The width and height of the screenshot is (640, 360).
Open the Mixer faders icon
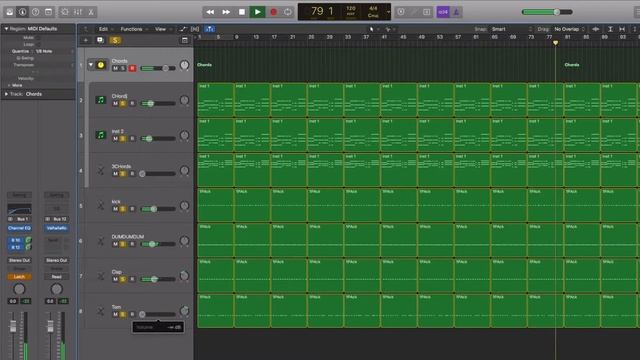(x=78, y=12)
